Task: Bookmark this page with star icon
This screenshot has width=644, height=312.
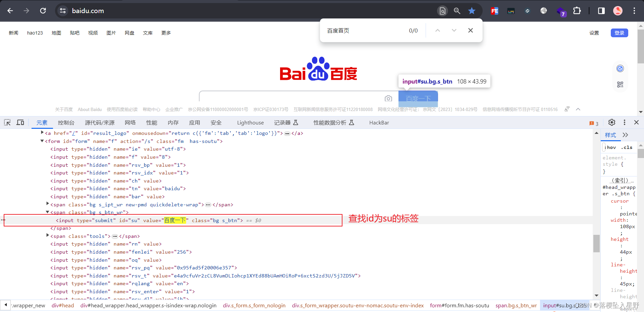Action: [472, 11]
